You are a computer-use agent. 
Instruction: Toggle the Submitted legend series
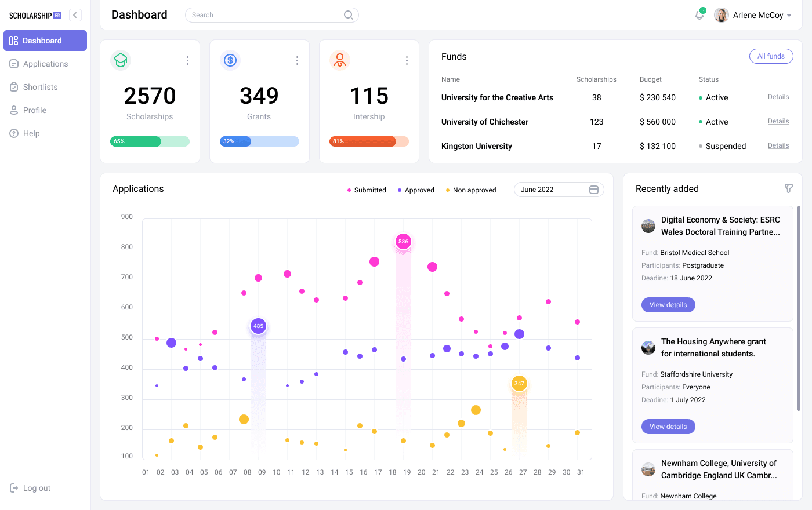click(x=366, y=190)
